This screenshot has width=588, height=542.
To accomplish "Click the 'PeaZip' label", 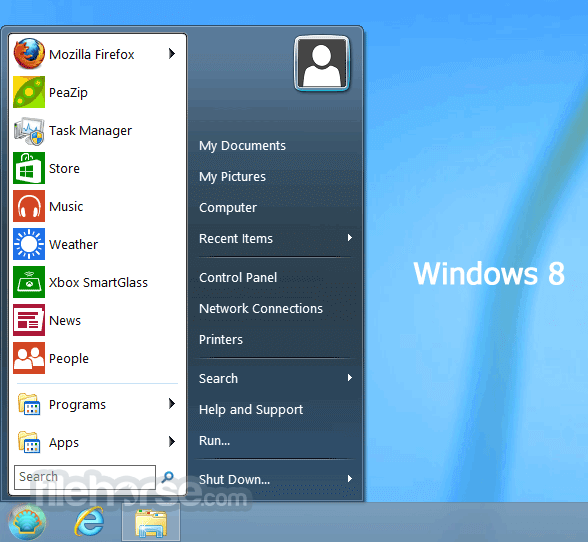I will [x=68, y=93].
